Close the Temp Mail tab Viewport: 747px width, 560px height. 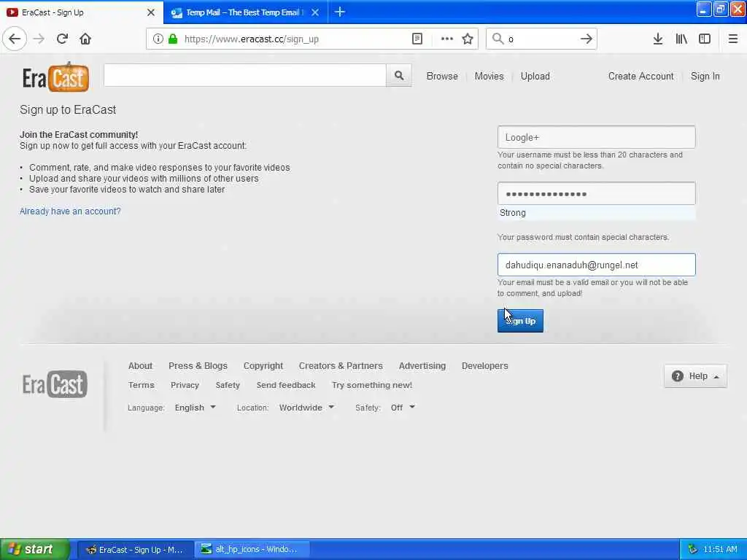point(315,12)
